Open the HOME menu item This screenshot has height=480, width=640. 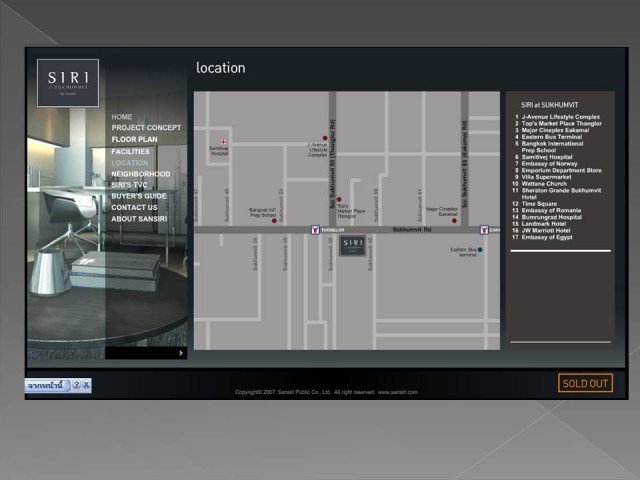tap(122, 117)
